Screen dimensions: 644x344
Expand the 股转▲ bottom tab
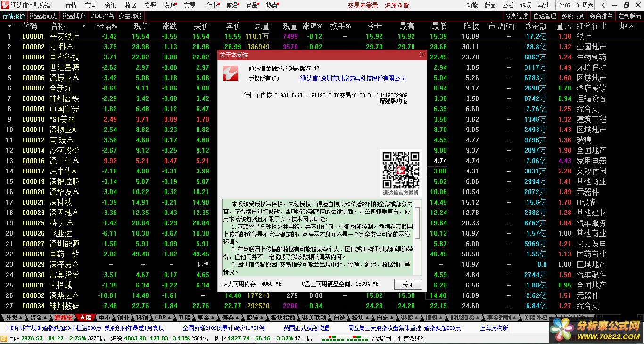255,318
